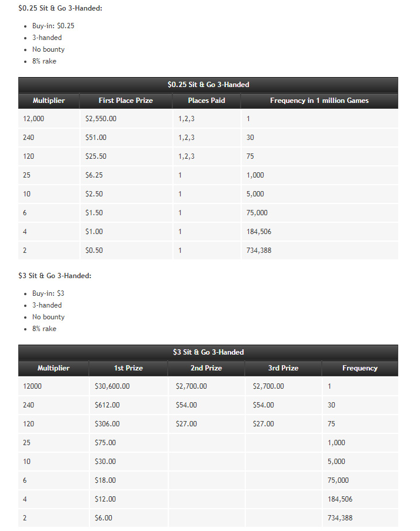
Task: Select the $1.50 prize cell
Action: point(94,213)
